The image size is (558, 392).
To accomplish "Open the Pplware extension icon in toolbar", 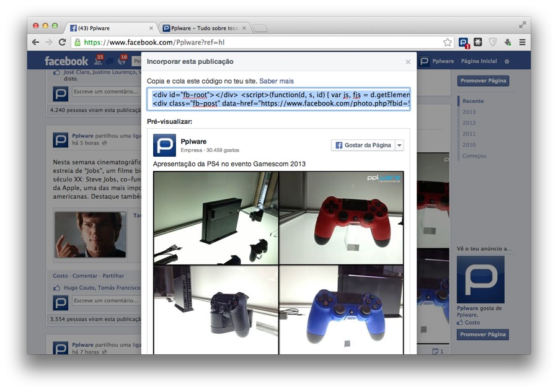I will coord(464,43).
